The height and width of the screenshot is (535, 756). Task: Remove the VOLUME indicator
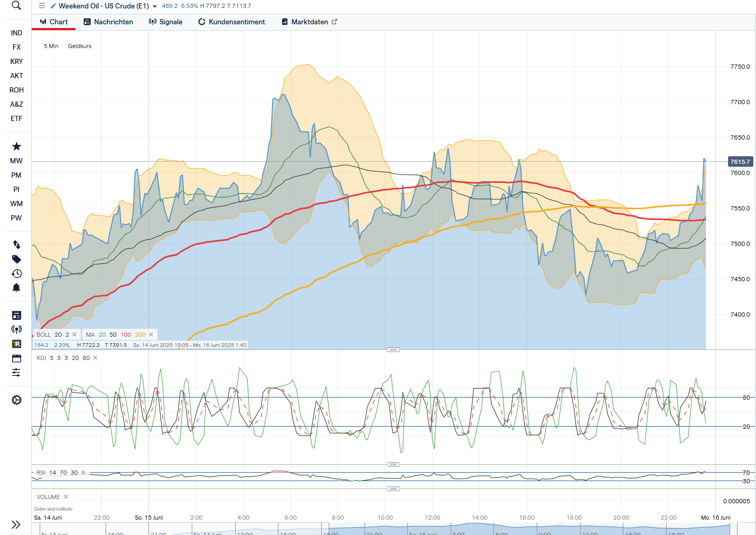pyautogui.click(x=66, y=497)
